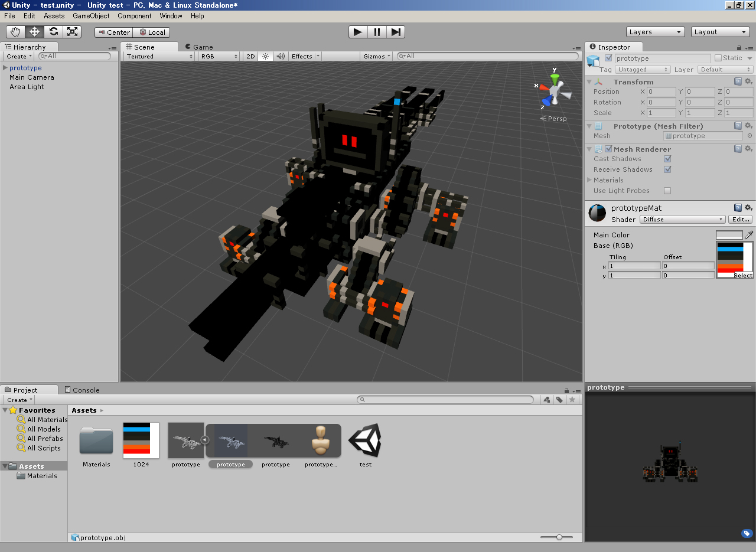756x552 pixels.
Task: Select the Move tool in toolbar
Action: [x=34, y=32]
